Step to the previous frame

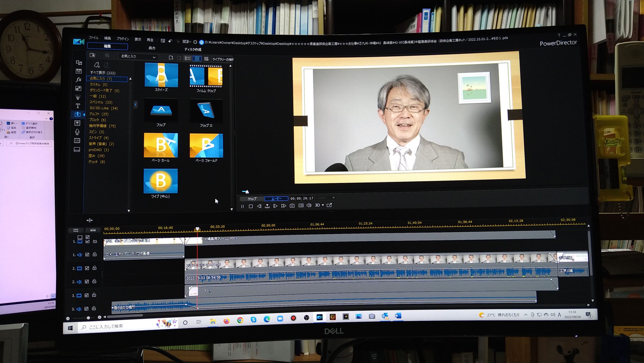click(x=259, y=206)
